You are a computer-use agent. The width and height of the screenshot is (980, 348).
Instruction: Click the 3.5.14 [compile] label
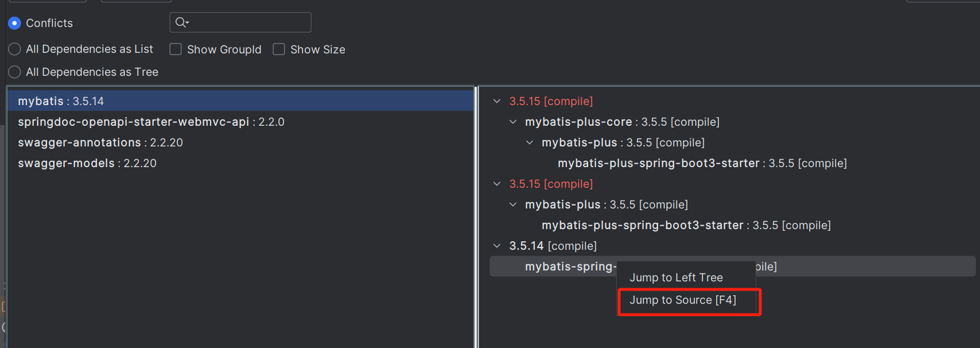[553, 246]
